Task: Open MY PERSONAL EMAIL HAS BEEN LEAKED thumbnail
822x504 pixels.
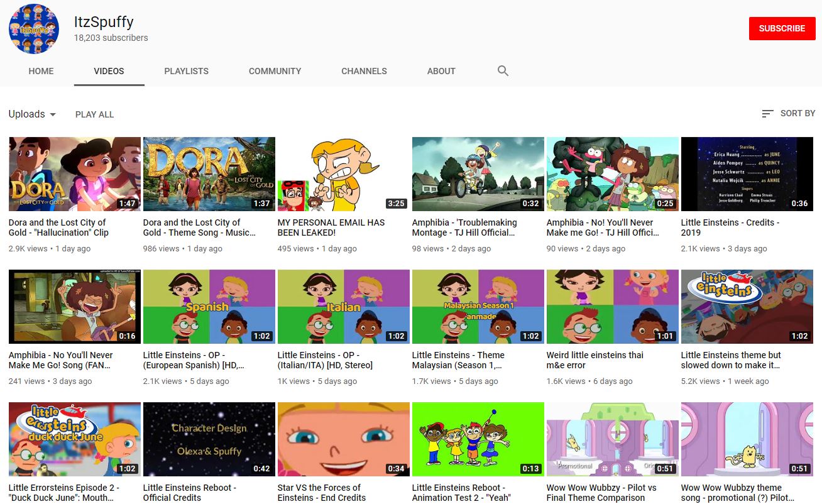Action: [344, 174]
